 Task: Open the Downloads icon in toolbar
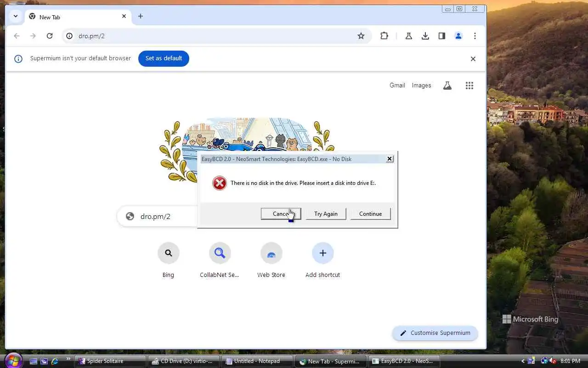425,36
